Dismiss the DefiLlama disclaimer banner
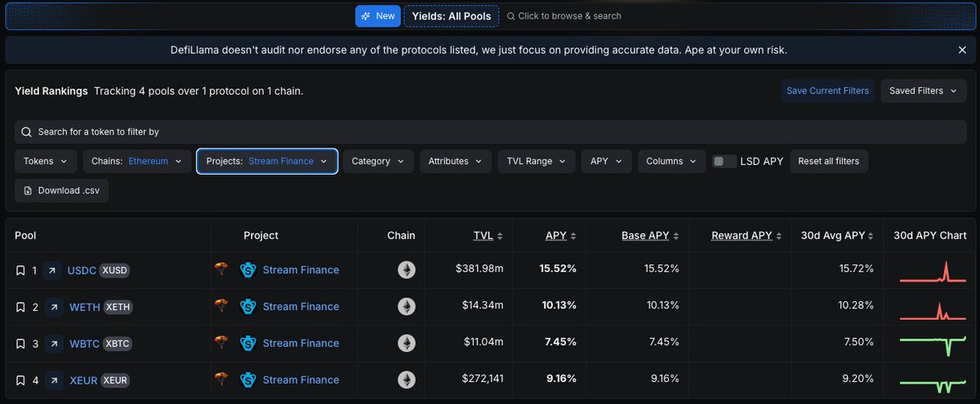980x404 pixels. pyautogui.click(x=962, y=51)
